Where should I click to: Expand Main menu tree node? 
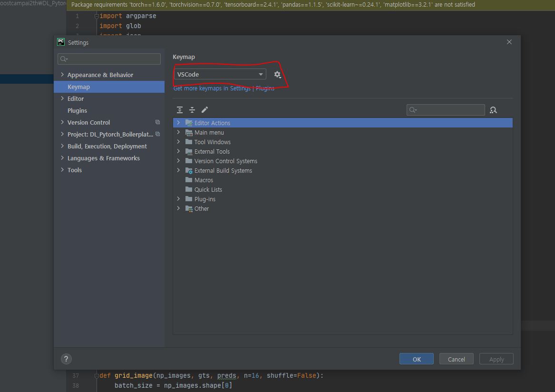point(178,132)
